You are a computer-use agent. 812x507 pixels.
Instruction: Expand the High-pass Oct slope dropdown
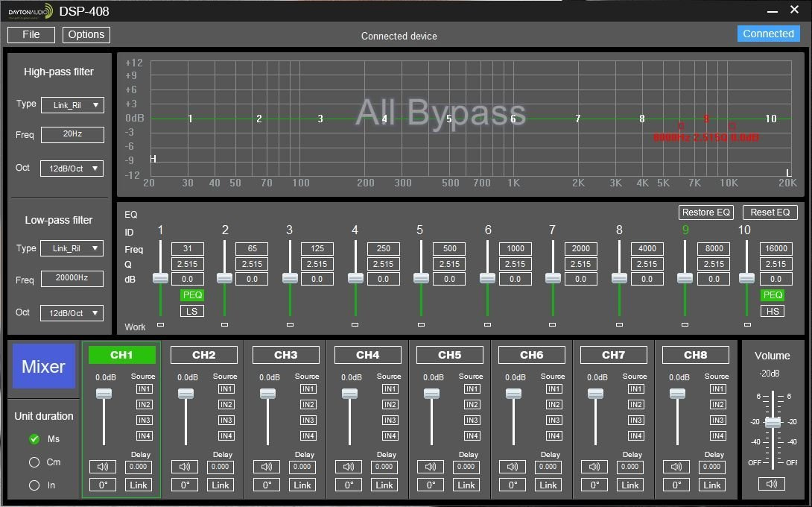72,168
